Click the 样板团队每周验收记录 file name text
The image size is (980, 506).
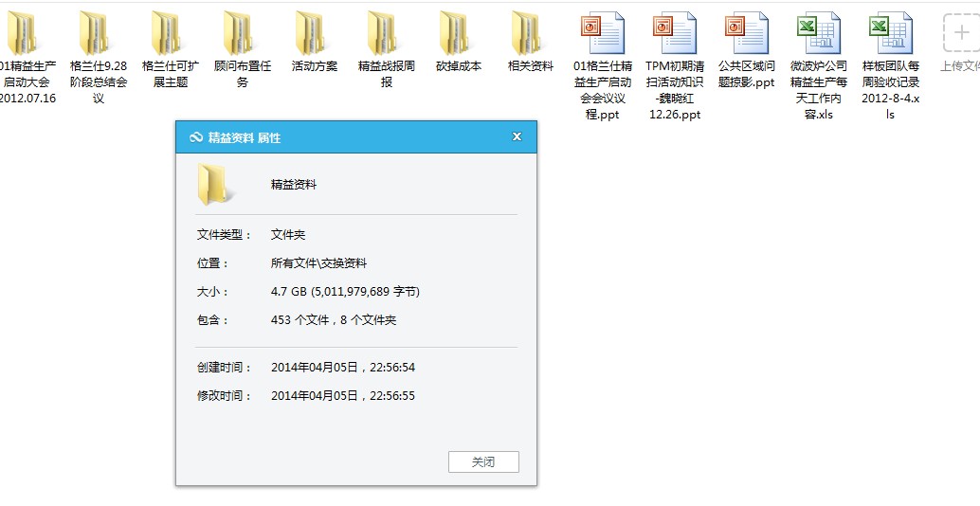pyautogui.click(x=891, y=74)
